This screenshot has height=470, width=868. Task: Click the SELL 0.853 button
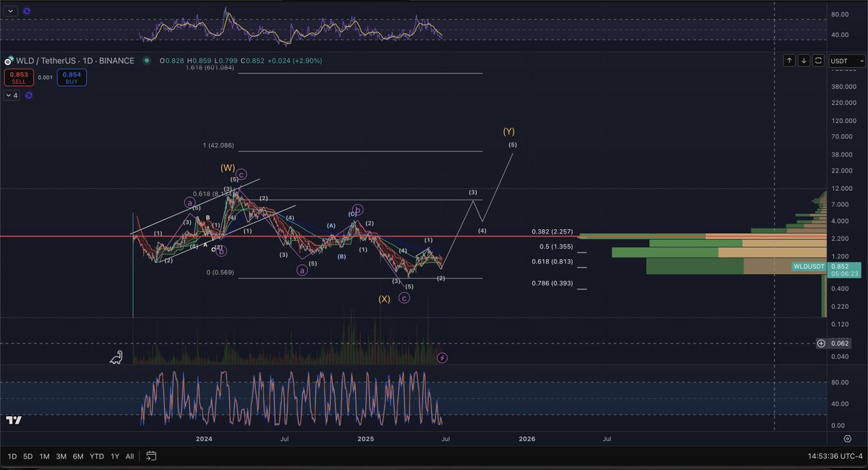[x=18, y=77]
